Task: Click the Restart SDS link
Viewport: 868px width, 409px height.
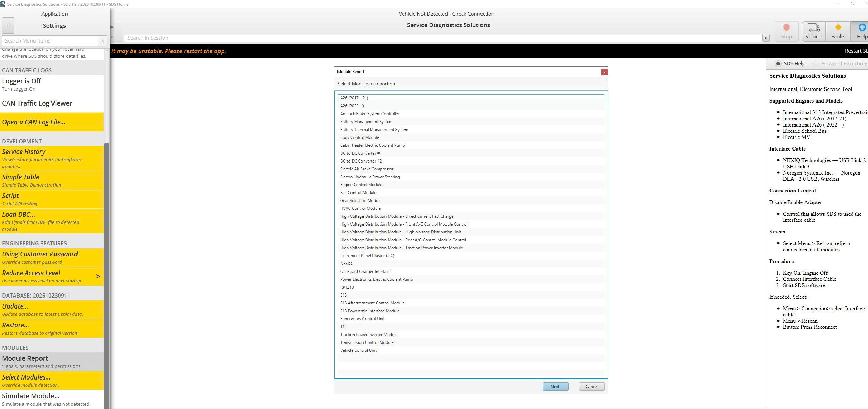Action: click(856, 50)
